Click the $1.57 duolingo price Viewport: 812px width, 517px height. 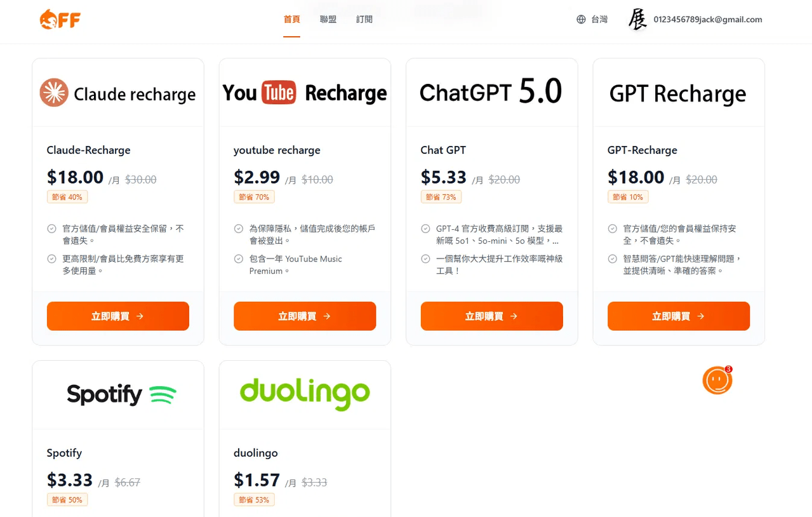click(256, 480)
